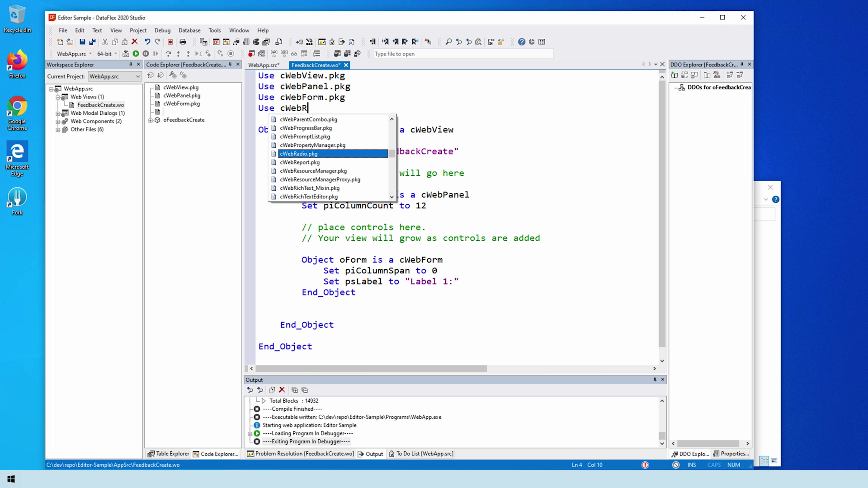Click the green Run program button
The height and width of the screenshot is (488, 868).
click(136, 54)
